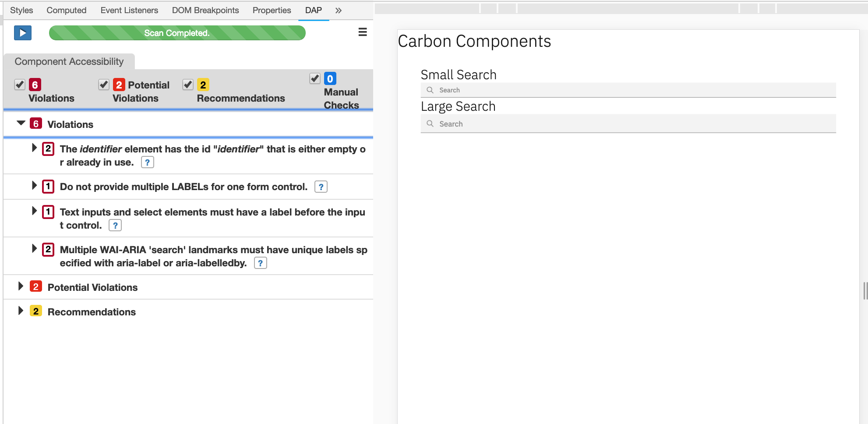This screenshot has height=424, width=868.
Task: Click the blue run scan button
Action: (22, 33)
